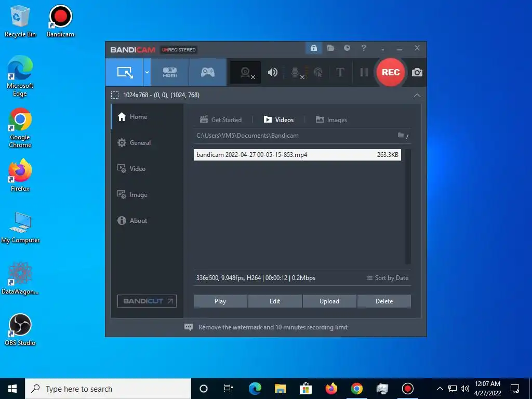The height and width of the screenshot is (399, 532).
Task: Open Microsoft Edge desktop shortcut
Action: click(x=20, y=76)
